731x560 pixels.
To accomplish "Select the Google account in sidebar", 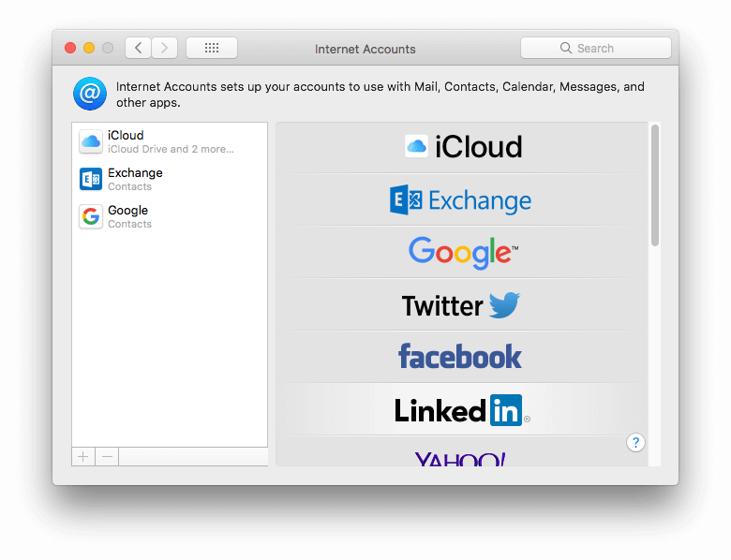I will (170, 216).
